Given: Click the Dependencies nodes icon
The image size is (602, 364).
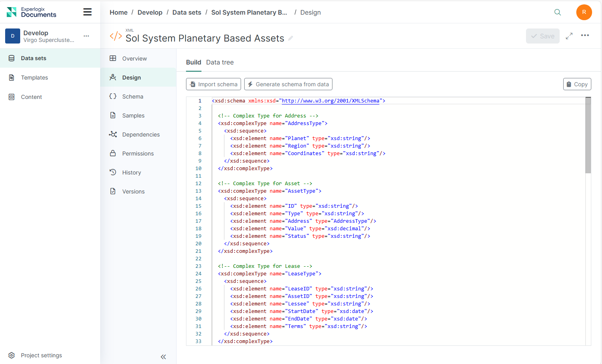Looking at the screenshot, I should click(113, 134).
